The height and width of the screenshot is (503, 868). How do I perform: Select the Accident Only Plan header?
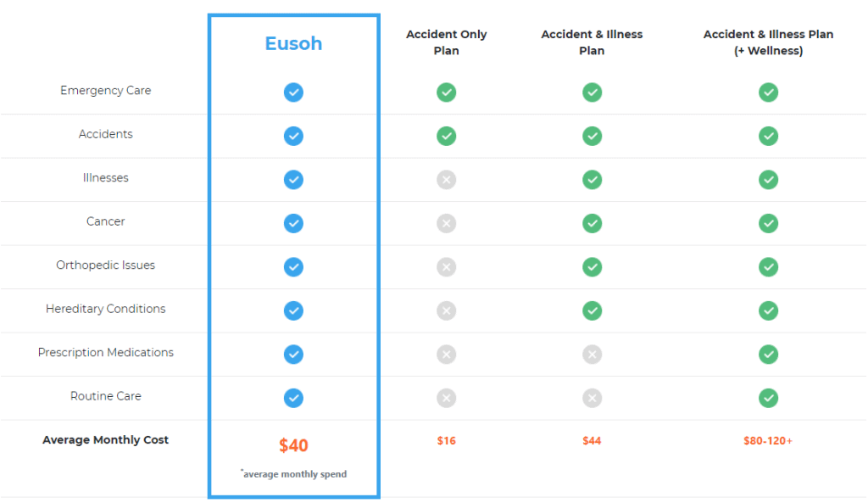(x=446, y=42)
